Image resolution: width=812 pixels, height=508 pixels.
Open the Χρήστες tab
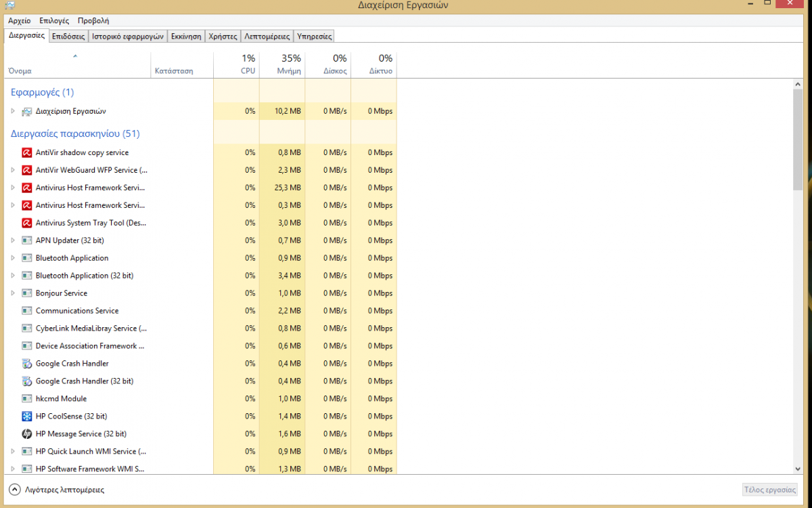[x=223, y=37]
